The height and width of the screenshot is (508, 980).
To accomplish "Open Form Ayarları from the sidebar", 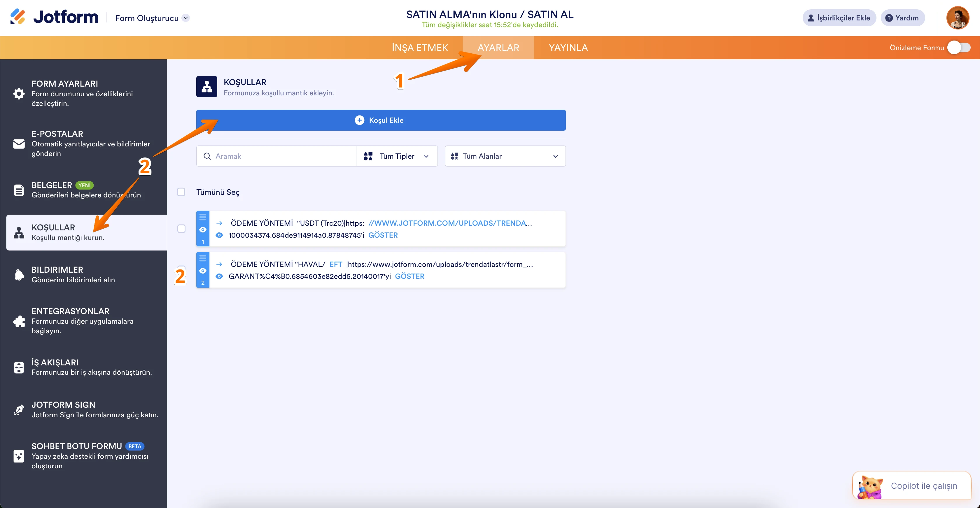I will 65,93.
